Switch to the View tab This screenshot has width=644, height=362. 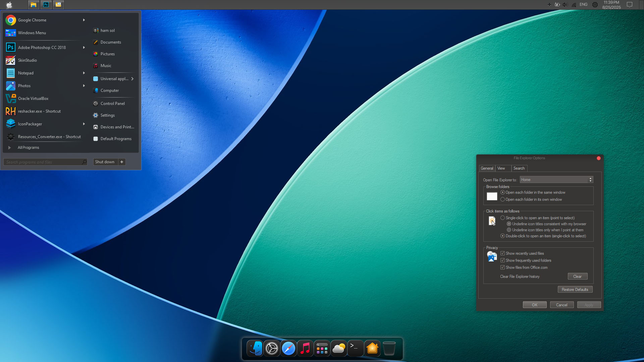(x=501, y=168)
